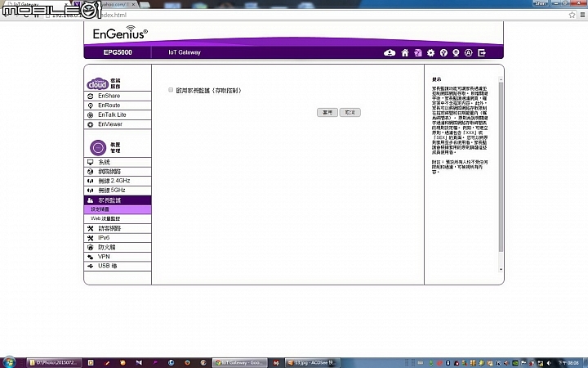Click the 套用 apply button
Image resolution: width=588 pixels, height=368 pixels.
327,112
